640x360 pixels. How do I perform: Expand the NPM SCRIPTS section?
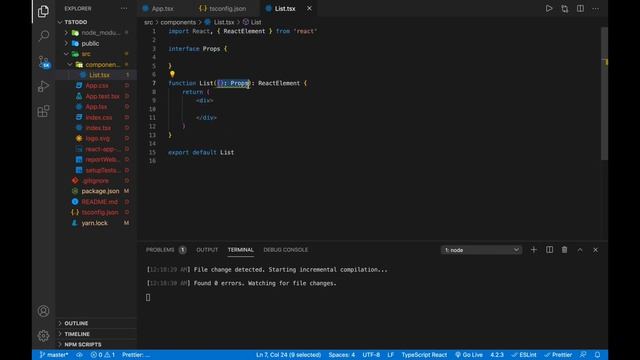[96, 344]
